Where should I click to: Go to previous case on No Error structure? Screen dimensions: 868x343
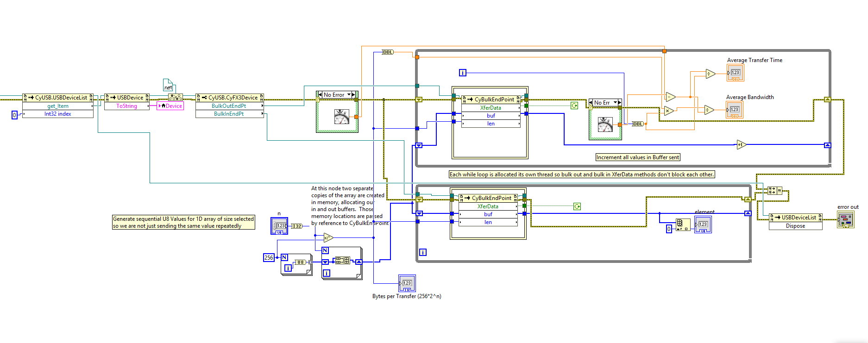coord(320,94)
